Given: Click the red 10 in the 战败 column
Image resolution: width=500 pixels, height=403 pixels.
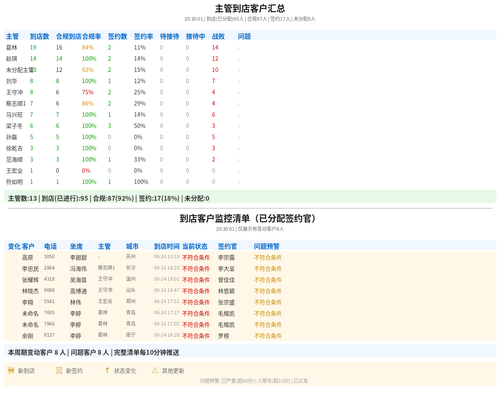Looking at the screenshot, I should [x=215, y=70].
